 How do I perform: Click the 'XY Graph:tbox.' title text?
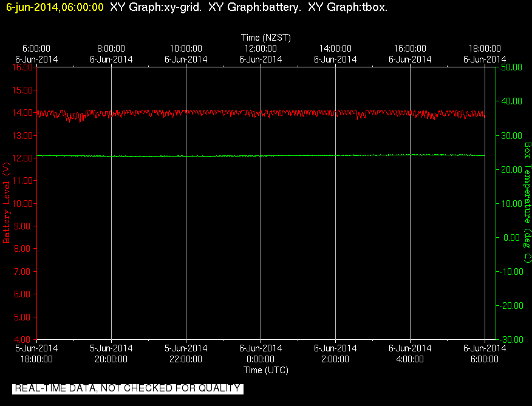point(348,7)
